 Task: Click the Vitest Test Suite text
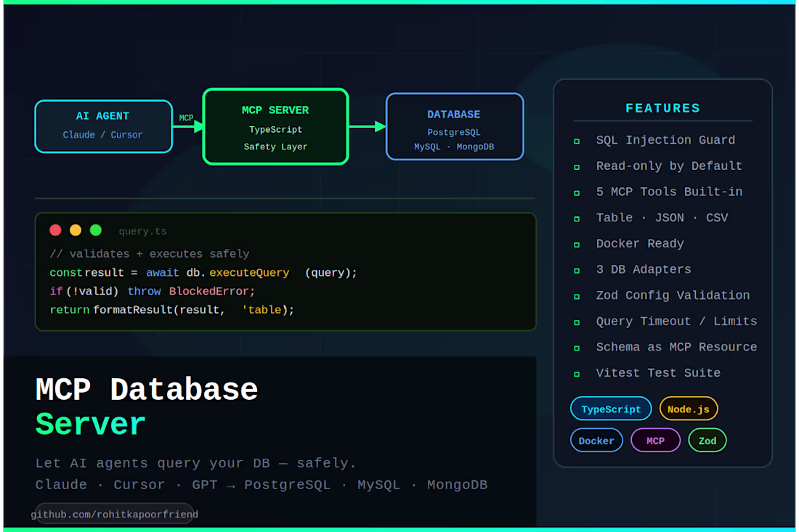[x=658, y=373]
